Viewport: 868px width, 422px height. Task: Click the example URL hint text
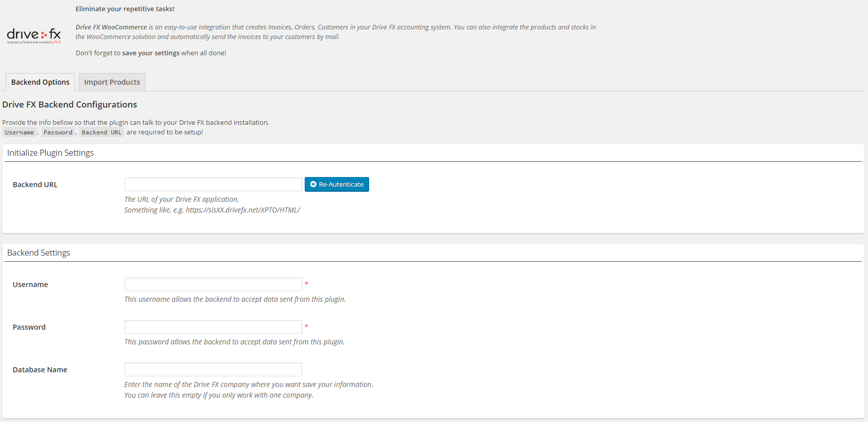point(212,210)
